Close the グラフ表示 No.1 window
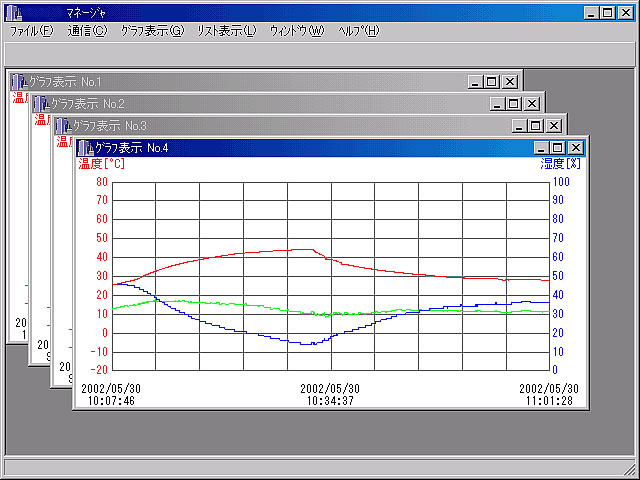This screenshot has width=640, height=480. point(509,82)
